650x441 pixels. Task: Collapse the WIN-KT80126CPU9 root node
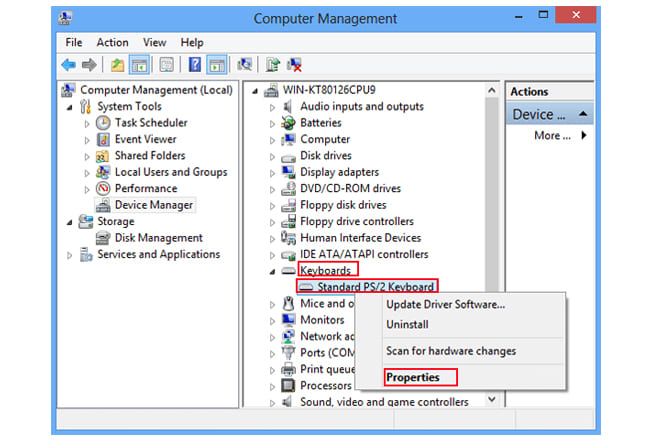[x=255, y=91]
